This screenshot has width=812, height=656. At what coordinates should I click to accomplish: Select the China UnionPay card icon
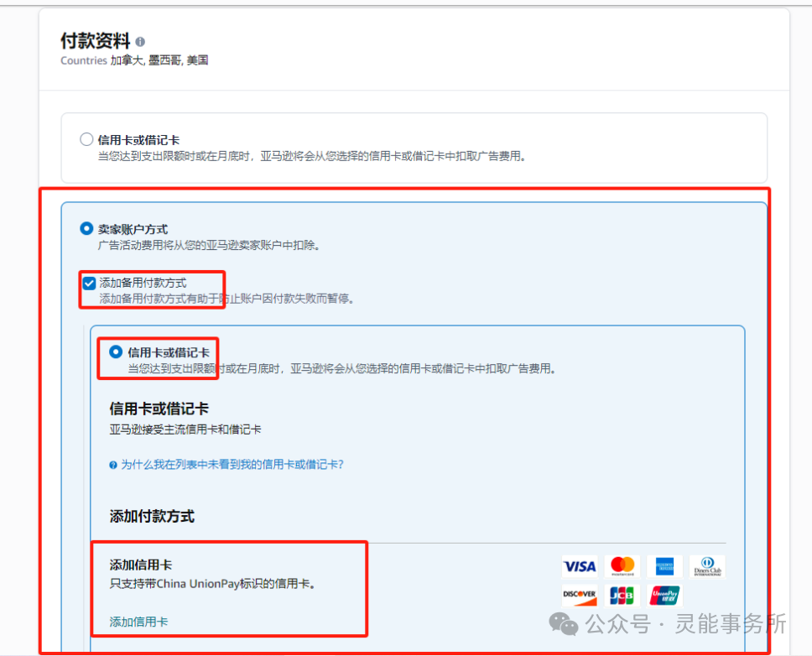point(664,596)
